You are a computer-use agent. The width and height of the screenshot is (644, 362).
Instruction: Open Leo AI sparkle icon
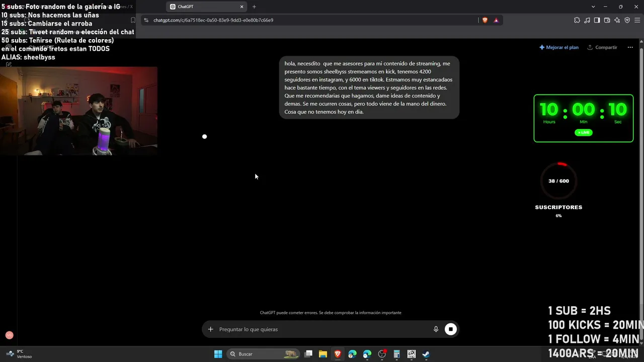[x=617, y=20]
